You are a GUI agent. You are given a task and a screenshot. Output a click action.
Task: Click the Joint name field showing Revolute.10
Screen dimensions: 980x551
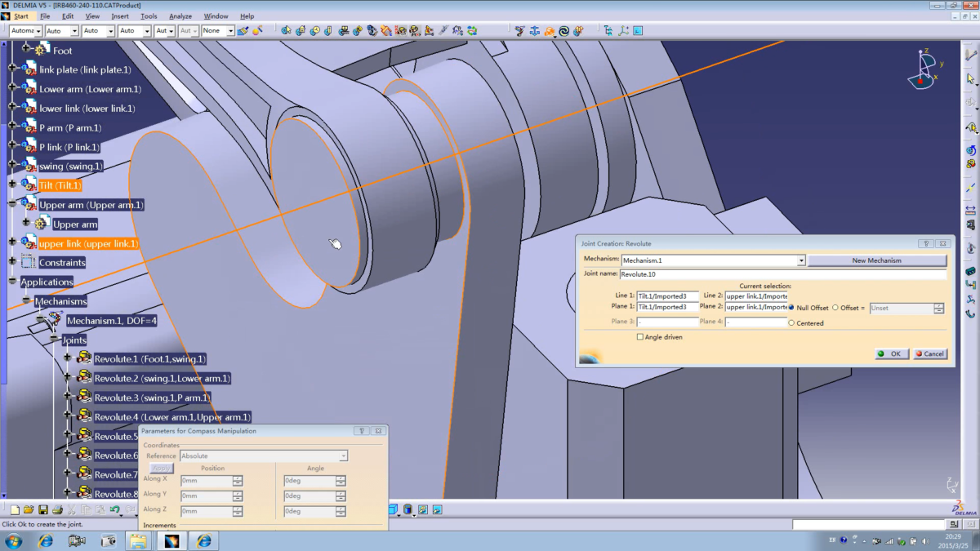click(783, 274)
